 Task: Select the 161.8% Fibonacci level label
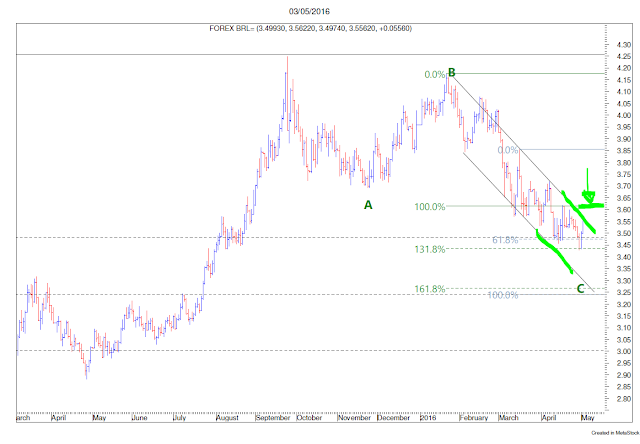point(430,289)
